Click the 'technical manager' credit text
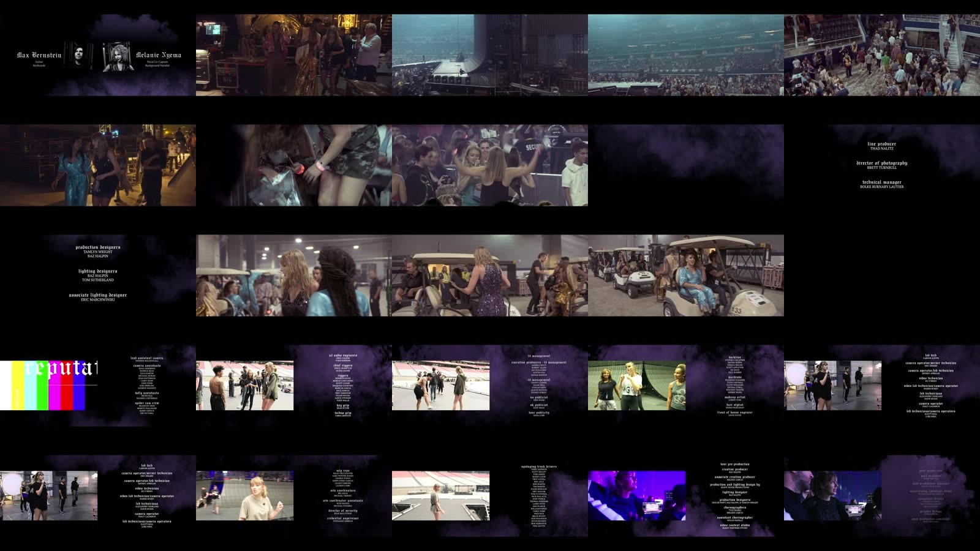980x551 pixels. point(882,182)
